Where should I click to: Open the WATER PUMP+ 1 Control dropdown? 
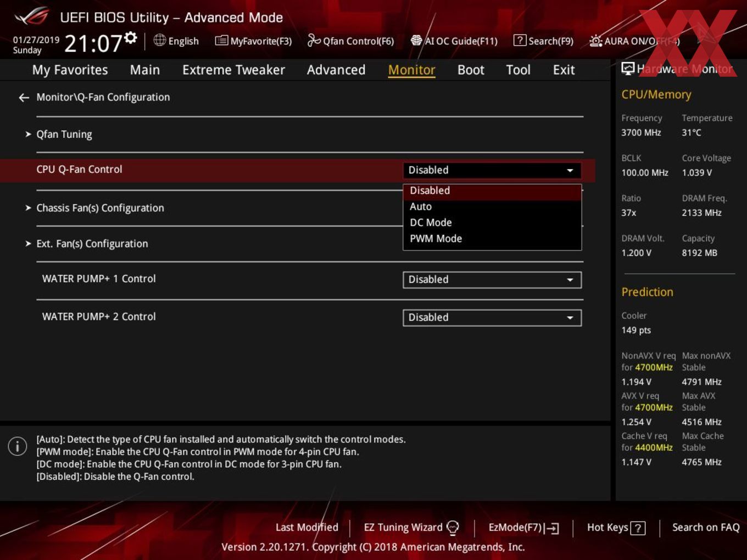pos(492,279)
